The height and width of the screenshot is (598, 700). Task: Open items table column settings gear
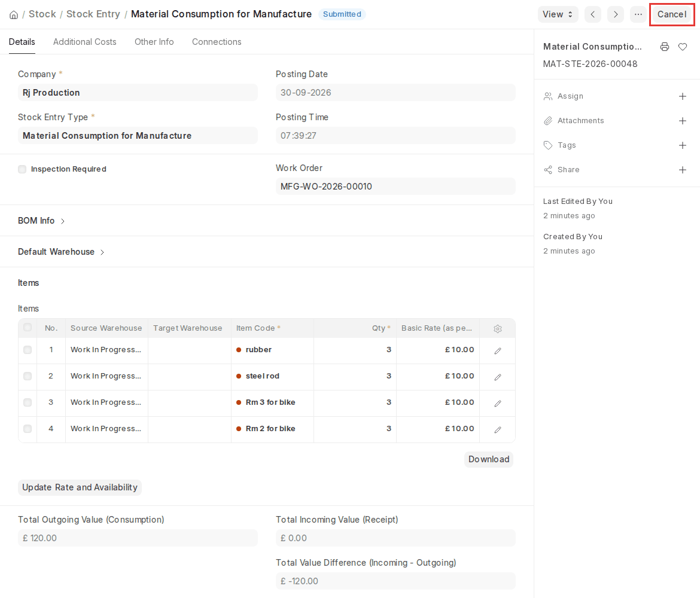pos(498,329)
